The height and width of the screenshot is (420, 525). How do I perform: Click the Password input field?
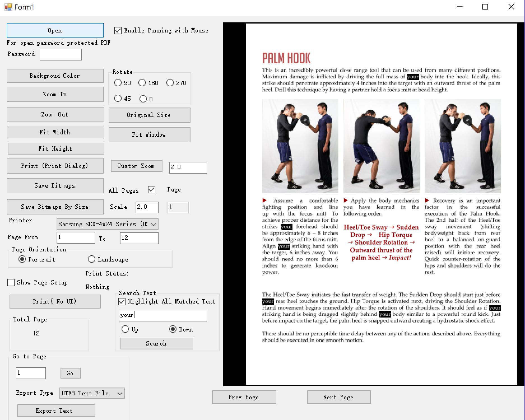tap(61, 55)
